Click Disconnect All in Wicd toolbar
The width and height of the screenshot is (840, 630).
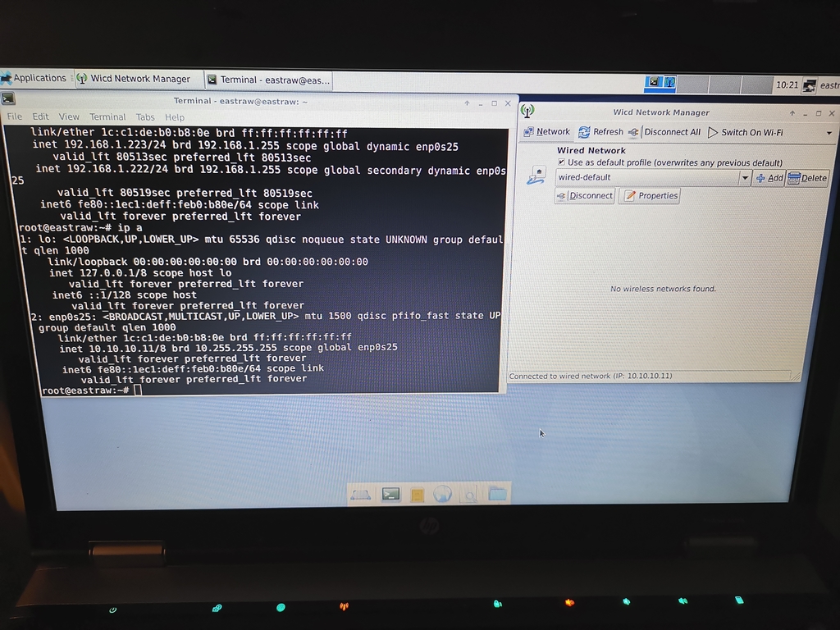tap(664, 132)
